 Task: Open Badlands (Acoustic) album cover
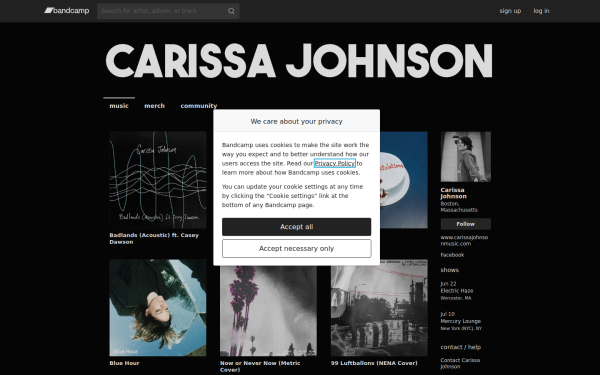(158, 180)
